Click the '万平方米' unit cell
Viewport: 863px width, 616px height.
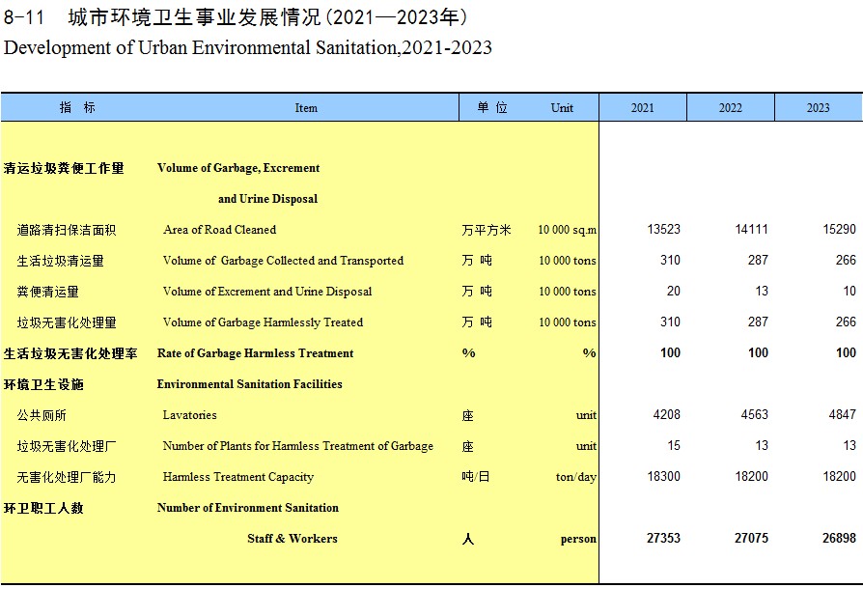tap(487, 230)
